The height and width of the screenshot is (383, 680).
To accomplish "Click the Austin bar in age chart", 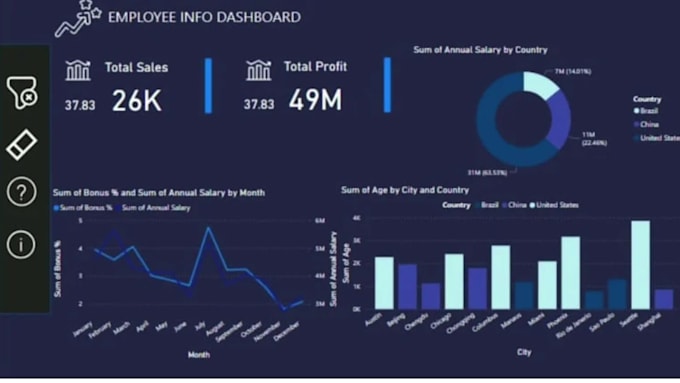I will coord(384,283).
